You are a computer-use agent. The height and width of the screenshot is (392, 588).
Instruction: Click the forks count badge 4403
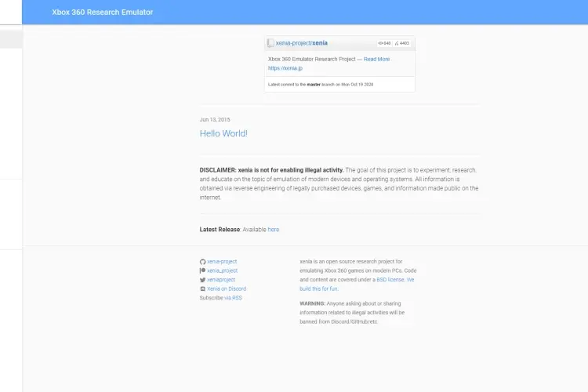coord(402,43)
